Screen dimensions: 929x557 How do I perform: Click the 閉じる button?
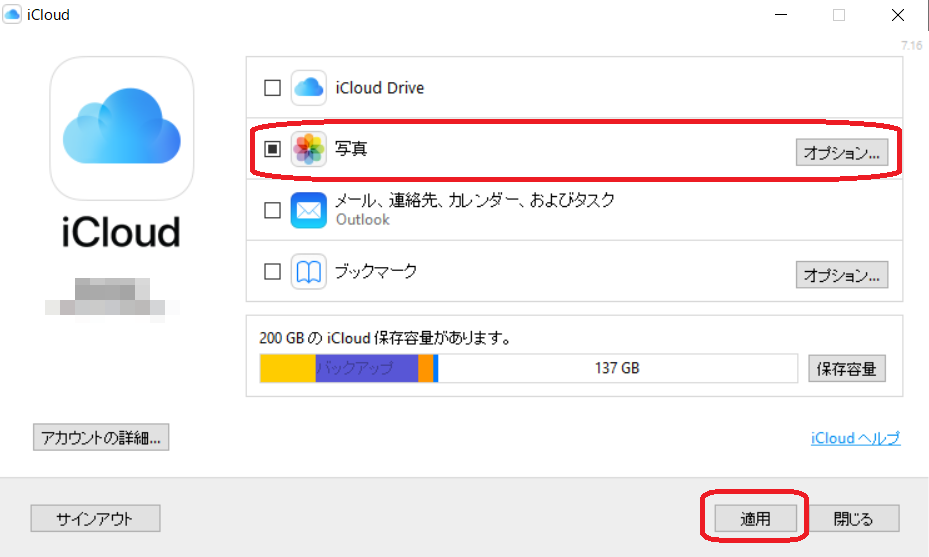coord(853,518)
